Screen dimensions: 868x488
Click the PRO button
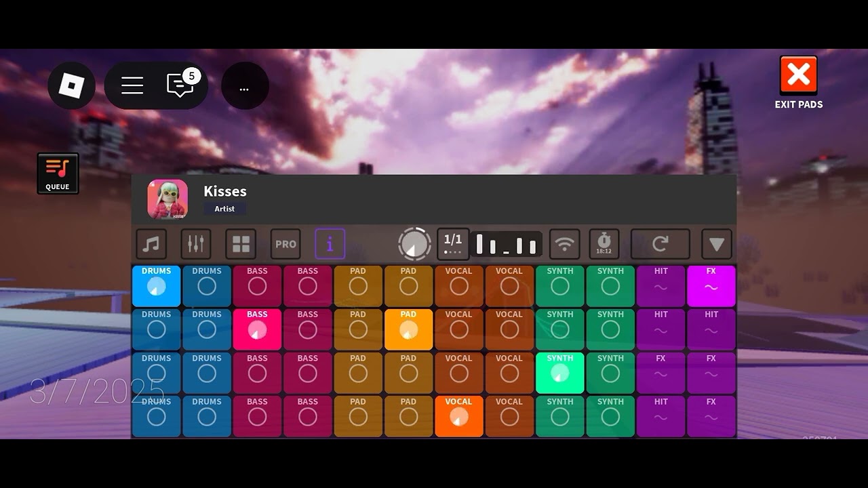(x=285, y=244)
